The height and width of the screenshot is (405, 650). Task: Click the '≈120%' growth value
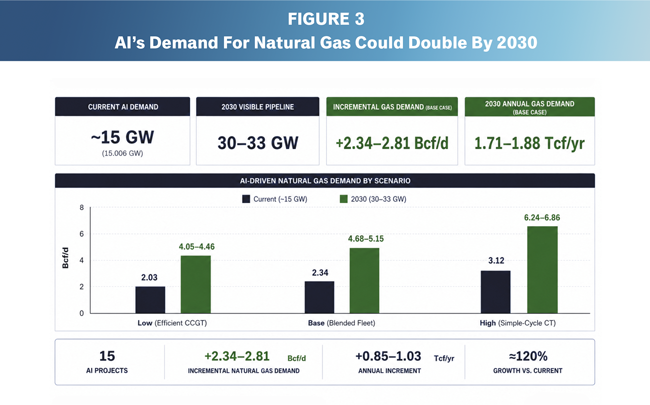pyautogui.click(x=528, y=356)
